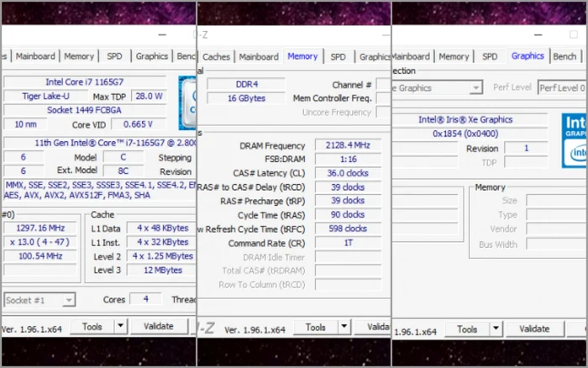This screenshot has height=368, width=588.
Task: Select Mainboard tab in middle CPU-Z window
Action: 259,57
